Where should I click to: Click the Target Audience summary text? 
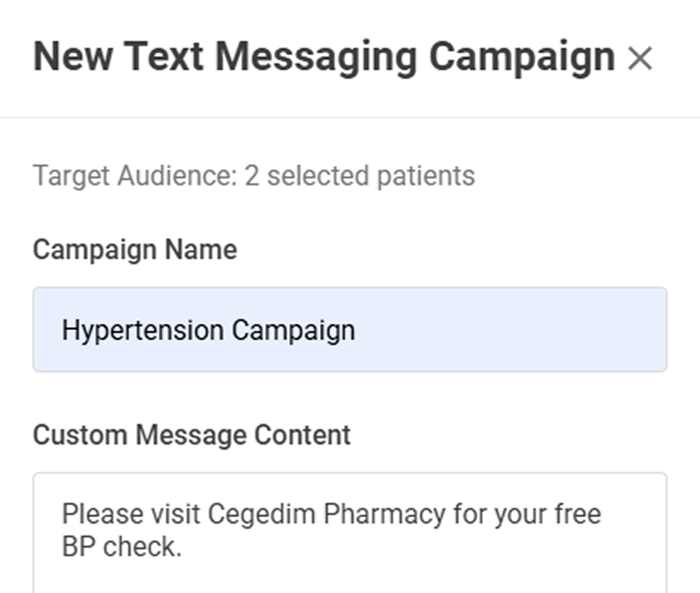pyautogui.click(x=254, y=176)
